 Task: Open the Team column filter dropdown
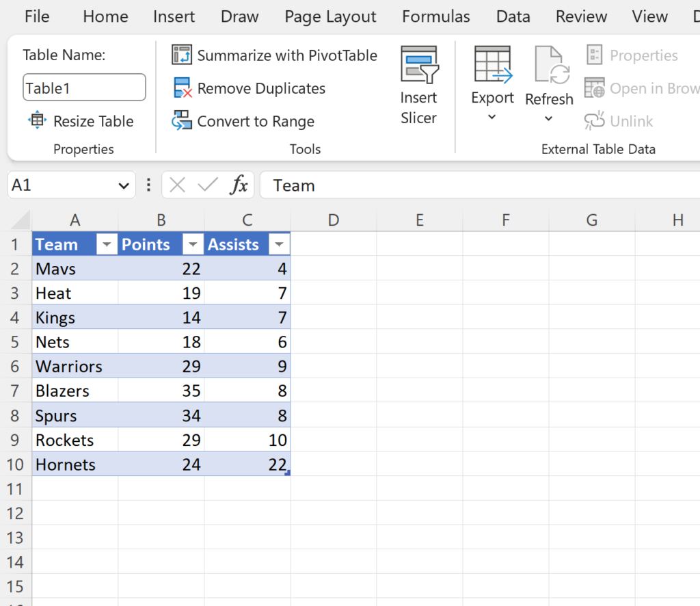click(106, 244)
